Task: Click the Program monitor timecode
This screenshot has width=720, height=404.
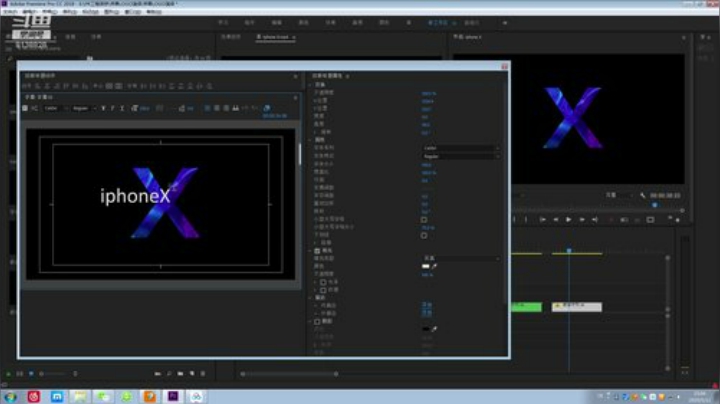Action: 665,196
